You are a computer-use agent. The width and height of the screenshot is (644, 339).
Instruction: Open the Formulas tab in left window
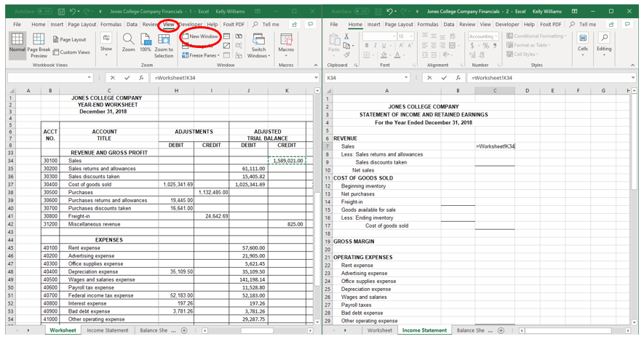click(x=111, y=24)
